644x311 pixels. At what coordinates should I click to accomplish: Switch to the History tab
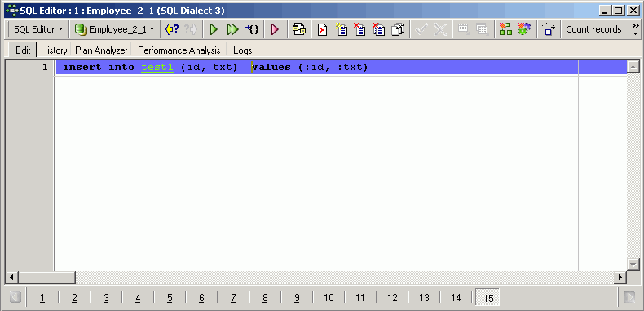coord(54,50)
